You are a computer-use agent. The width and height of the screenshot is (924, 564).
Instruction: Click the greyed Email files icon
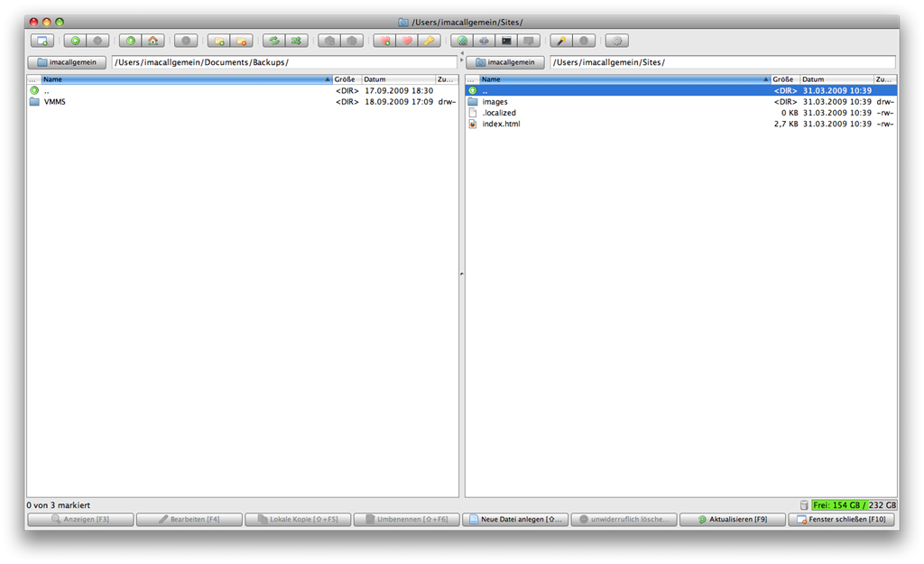pos(529,41)
